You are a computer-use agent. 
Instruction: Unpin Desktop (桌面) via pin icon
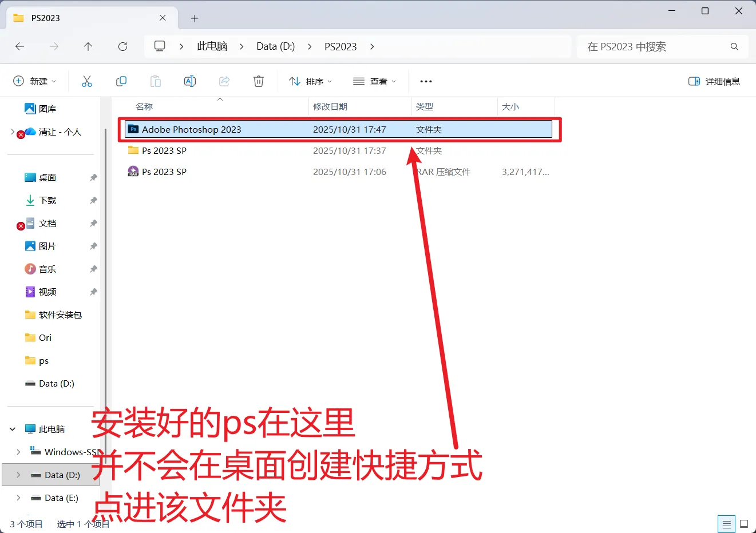[x=93, y=177]
